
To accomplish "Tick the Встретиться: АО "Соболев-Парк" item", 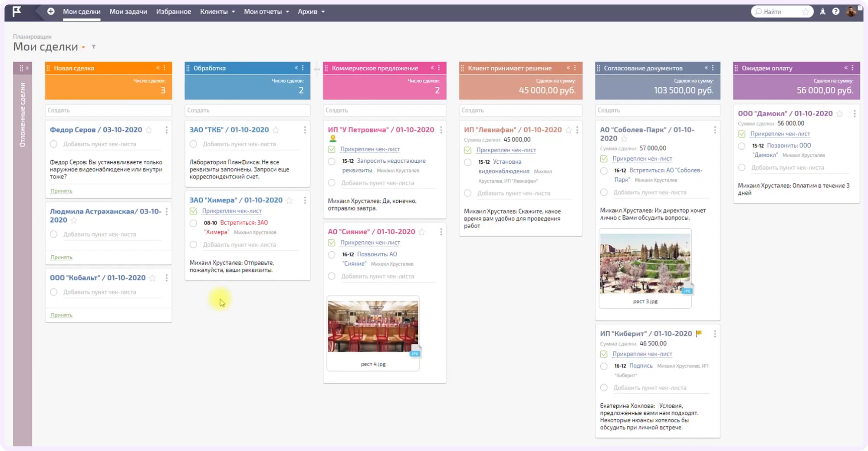I will pyautogui.click(x=604, y=171).
